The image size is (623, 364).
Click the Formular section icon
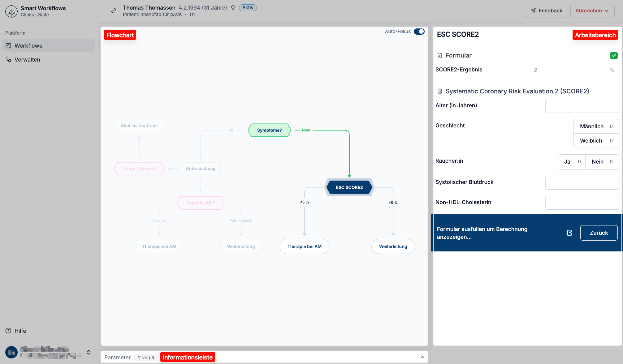(x=439, y=55)
